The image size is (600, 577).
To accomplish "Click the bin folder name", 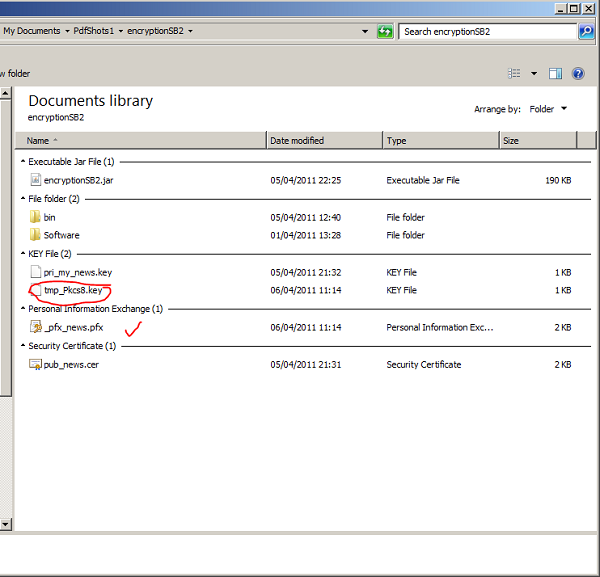I will point(49,217).
